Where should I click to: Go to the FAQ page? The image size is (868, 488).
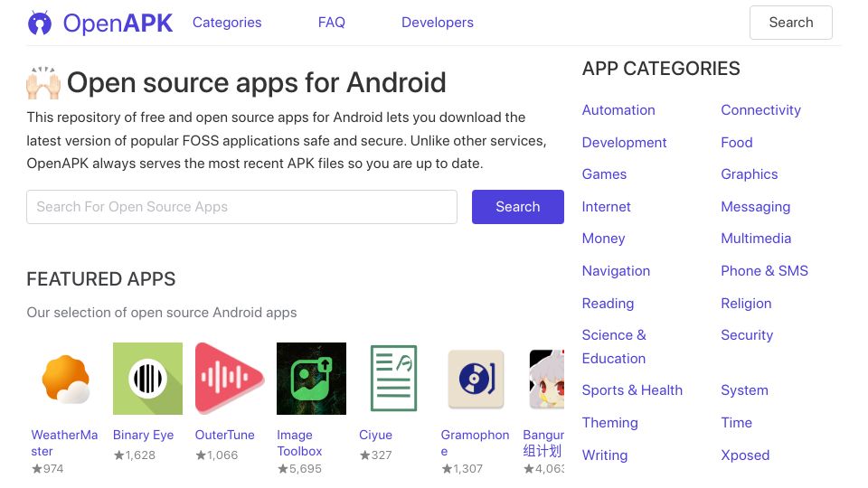(332, 23)
